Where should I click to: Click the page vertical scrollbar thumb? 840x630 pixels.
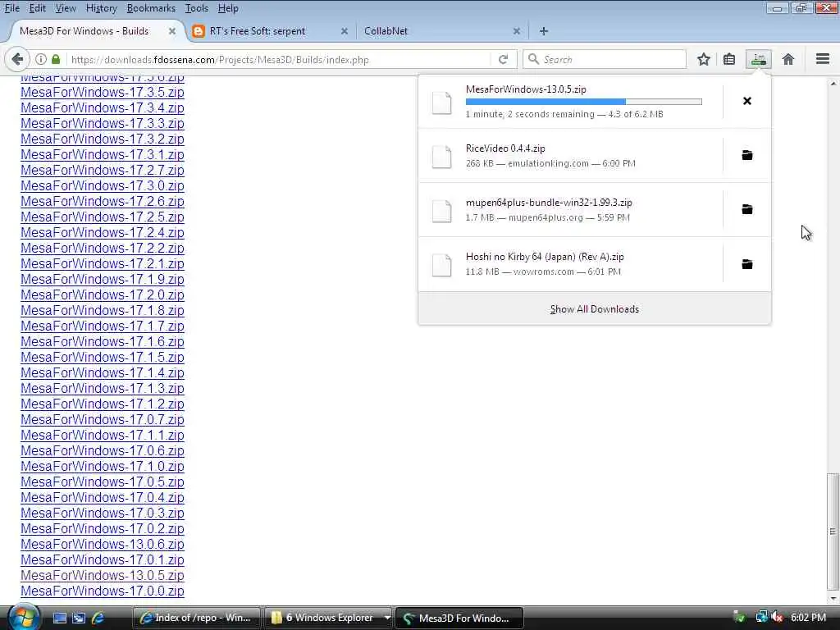833,531
